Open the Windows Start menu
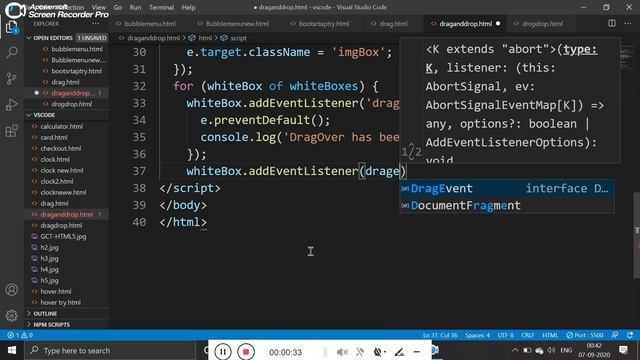 (x=12, y=350)
